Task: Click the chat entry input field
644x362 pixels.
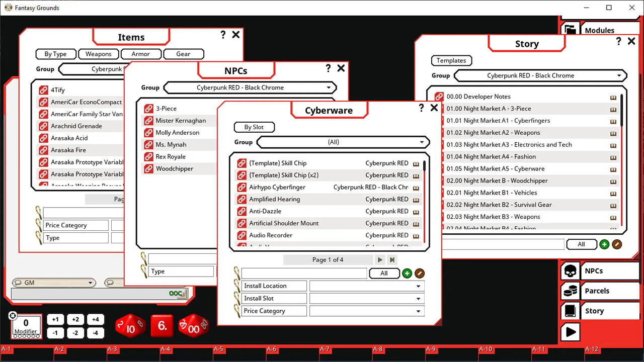Action: click(99, 294)
